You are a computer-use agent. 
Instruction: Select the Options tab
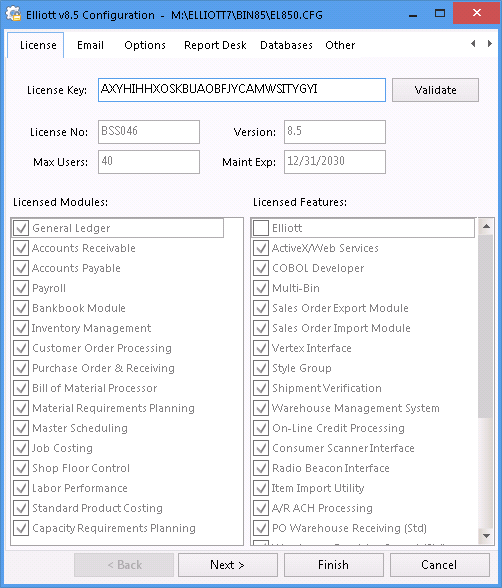pos(145,45)
